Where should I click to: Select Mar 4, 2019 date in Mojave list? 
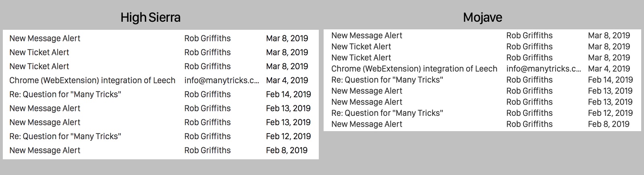tap(609, 69)
